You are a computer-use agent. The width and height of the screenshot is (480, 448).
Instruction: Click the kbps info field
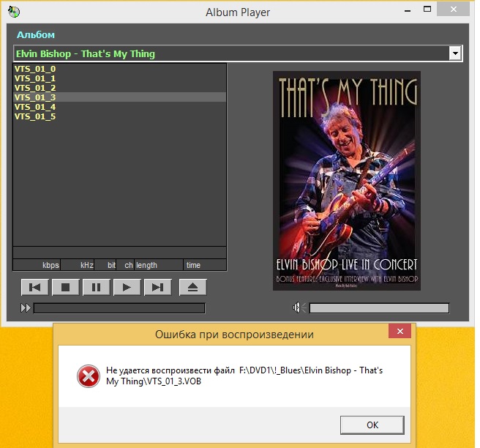pyautogui.click(x=37, y=265)
